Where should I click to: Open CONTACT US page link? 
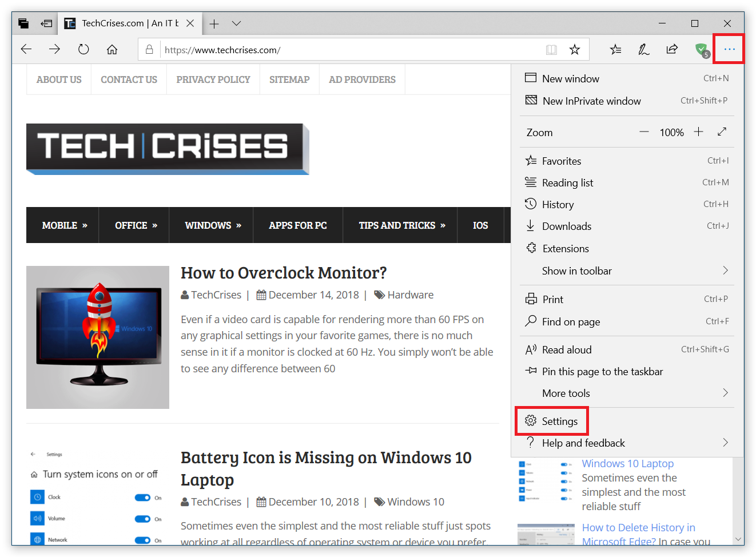(x=129, y=79)
